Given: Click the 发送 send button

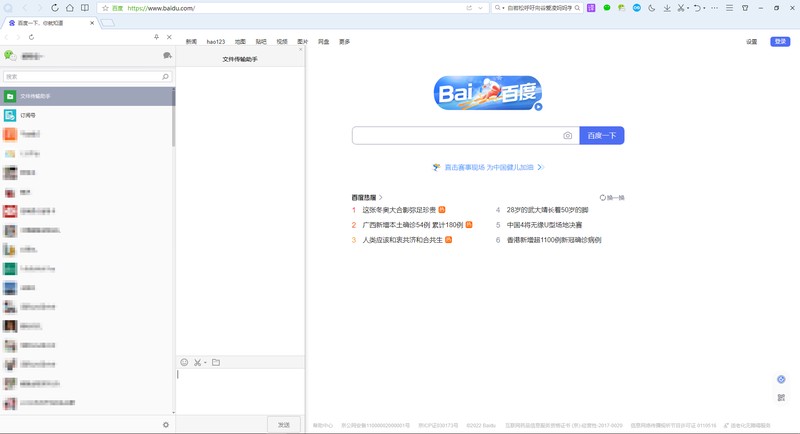Looking at the screenshot, I should click(x=284, y=425).
